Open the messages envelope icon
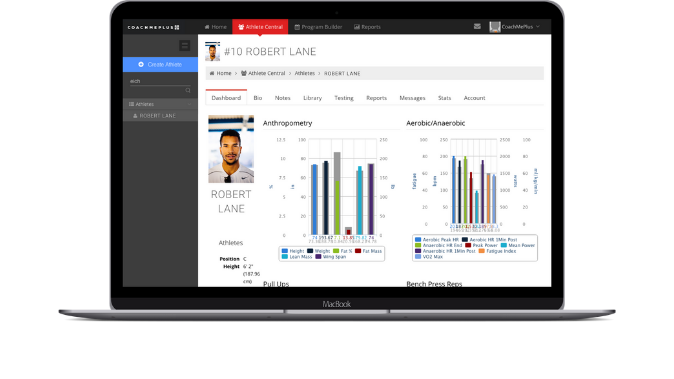The image size is (674, 379). 477,27
